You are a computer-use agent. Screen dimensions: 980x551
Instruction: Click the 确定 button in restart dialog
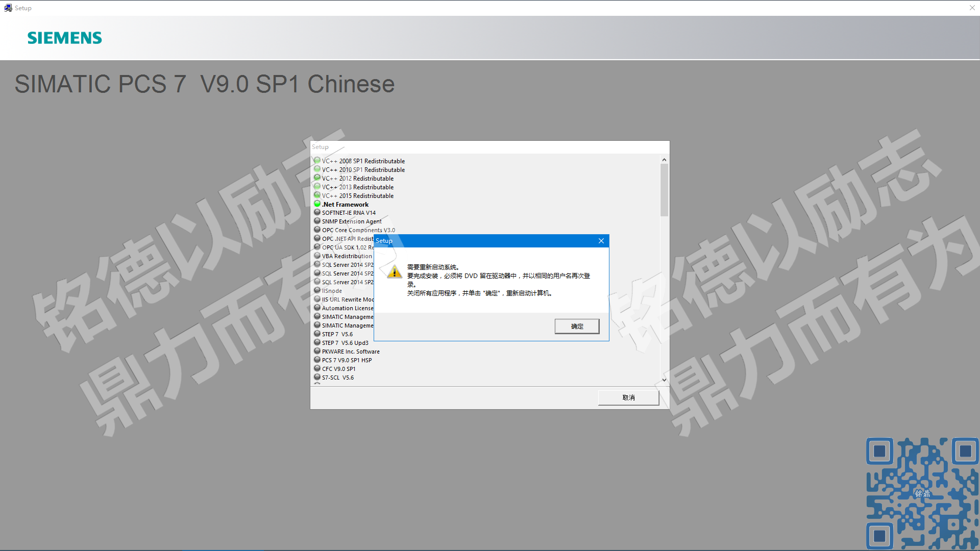577,327
